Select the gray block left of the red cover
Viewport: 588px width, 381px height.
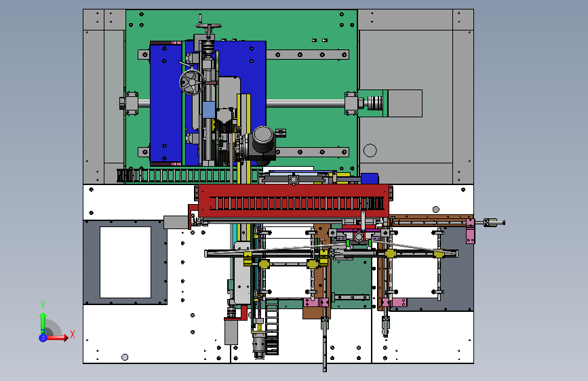click(x=176, y=222)
